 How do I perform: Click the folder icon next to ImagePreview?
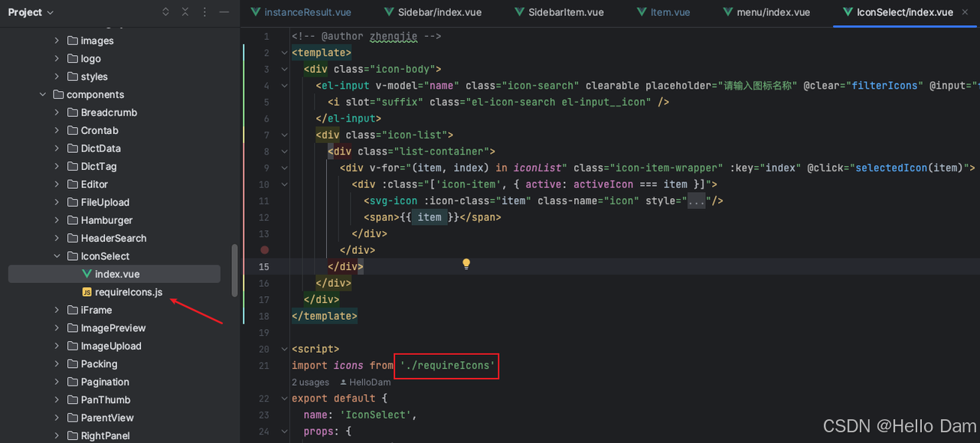[73, 328]
